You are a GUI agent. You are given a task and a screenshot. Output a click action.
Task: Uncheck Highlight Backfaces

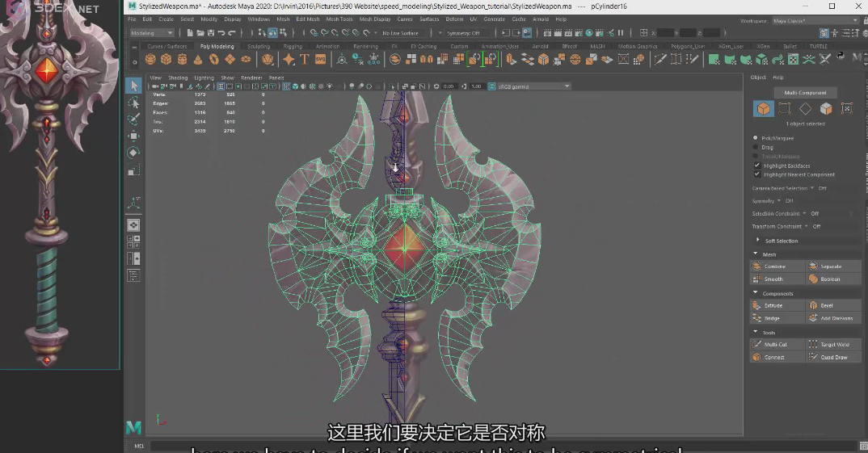click(x=756, y=166)
